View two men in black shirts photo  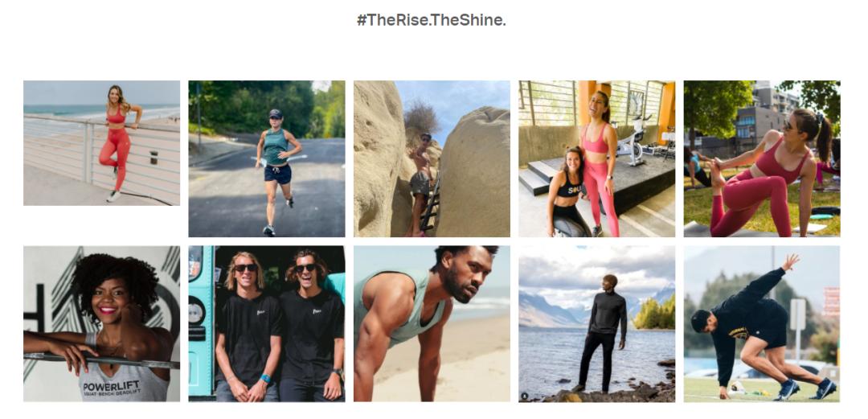(266, 323)
